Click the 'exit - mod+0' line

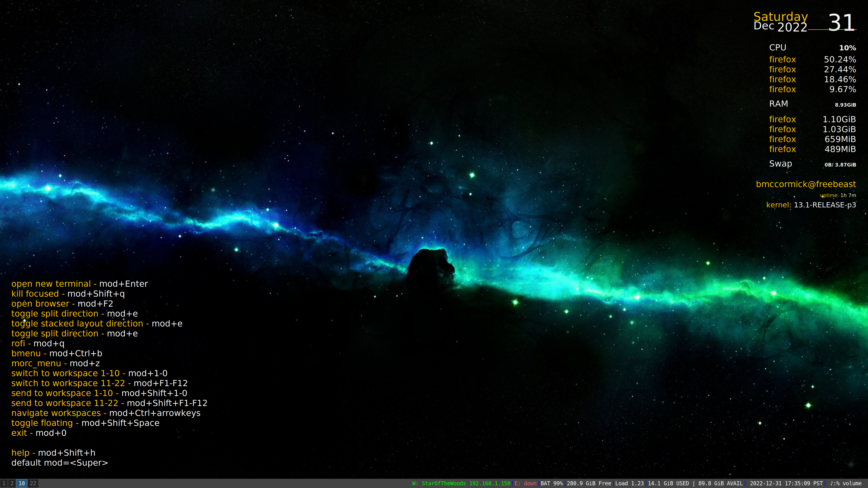click(39, 433)
